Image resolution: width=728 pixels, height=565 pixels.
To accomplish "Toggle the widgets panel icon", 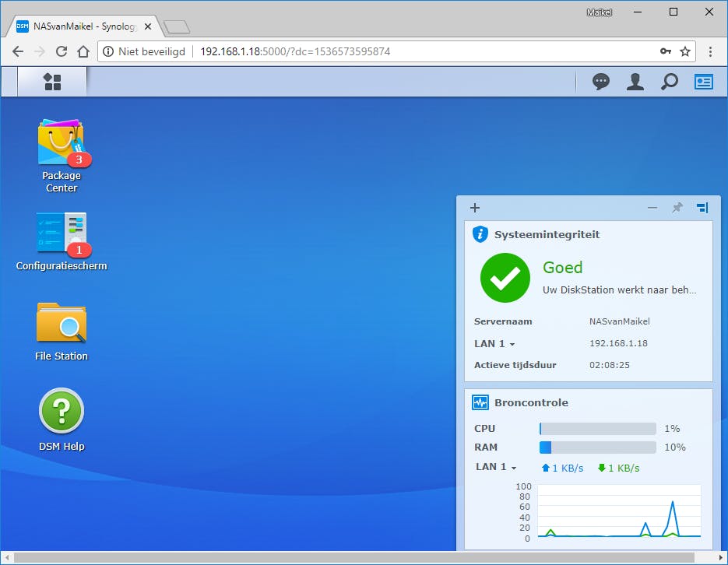I will click(x=704, y=82).
